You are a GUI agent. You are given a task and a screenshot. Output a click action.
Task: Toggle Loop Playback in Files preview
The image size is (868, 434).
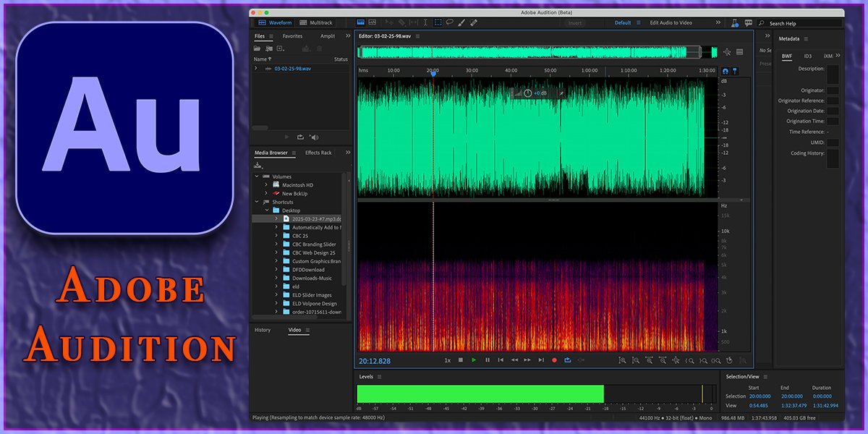pyautogui.click(x=300, y=137)
